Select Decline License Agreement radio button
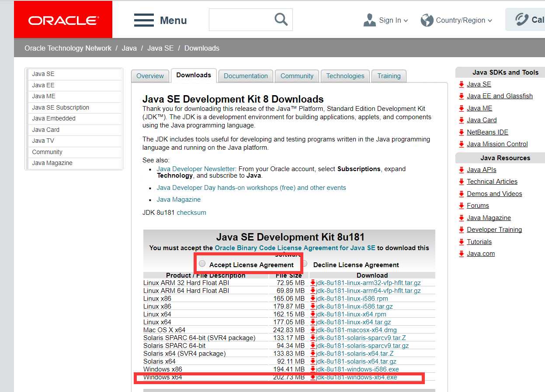 [x=305, y=264]
